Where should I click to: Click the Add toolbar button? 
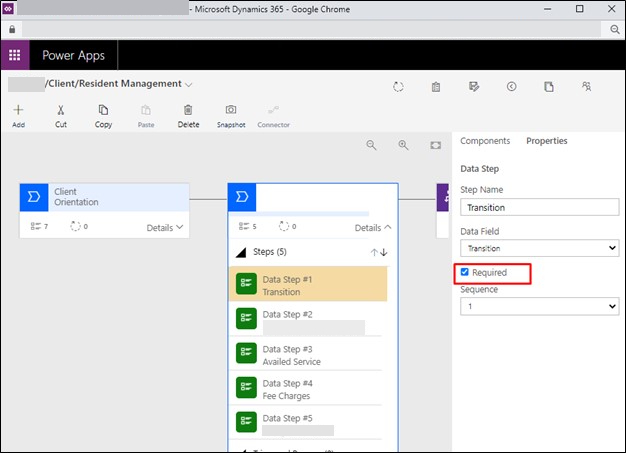click(x=18, y=116)
